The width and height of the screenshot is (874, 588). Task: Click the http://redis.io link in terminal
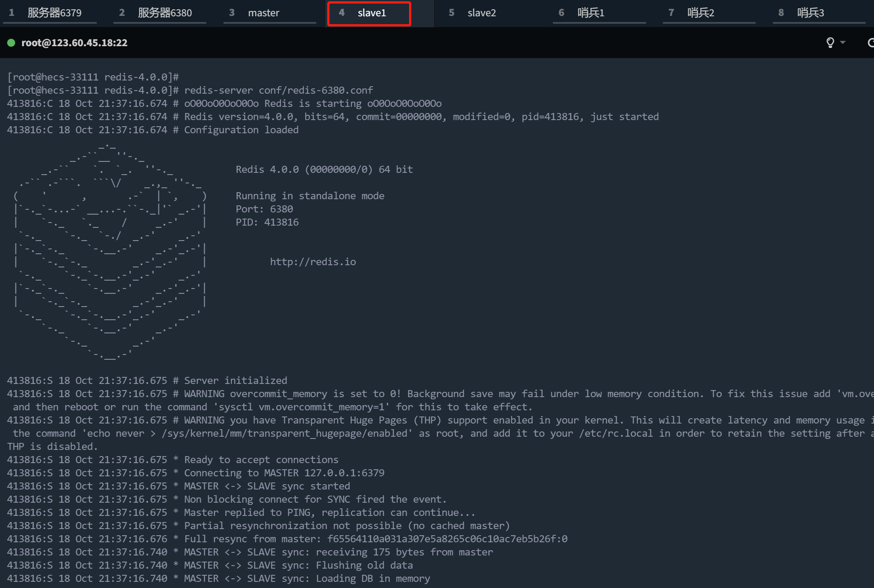click(313, 262)
